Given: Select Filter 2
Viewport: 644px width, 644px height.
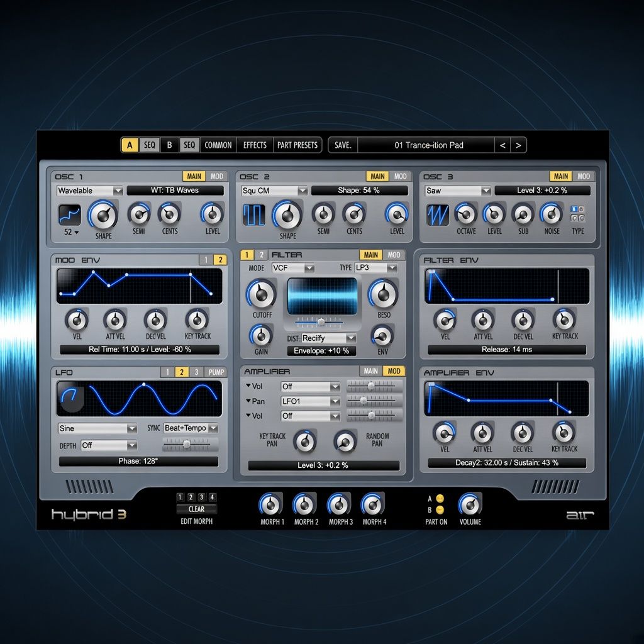Looking at the screenshot, I should [x=261, y=255].
